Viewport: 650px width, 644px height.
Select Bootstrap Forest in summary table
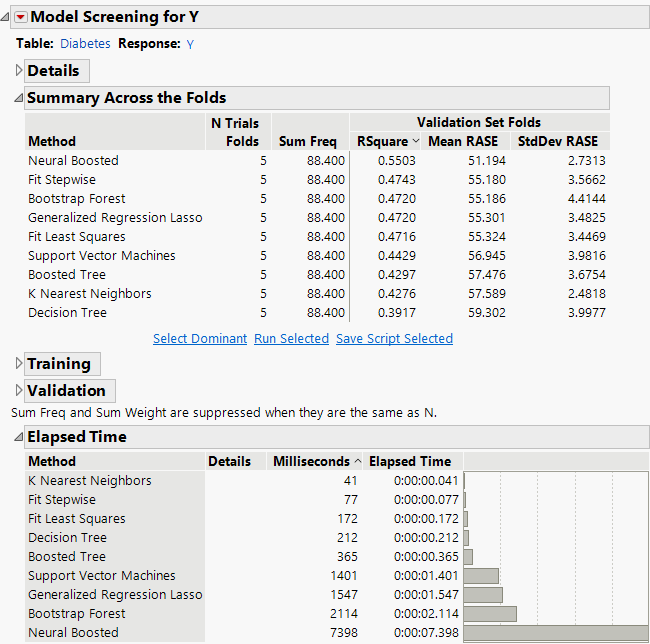pos(77,199)
